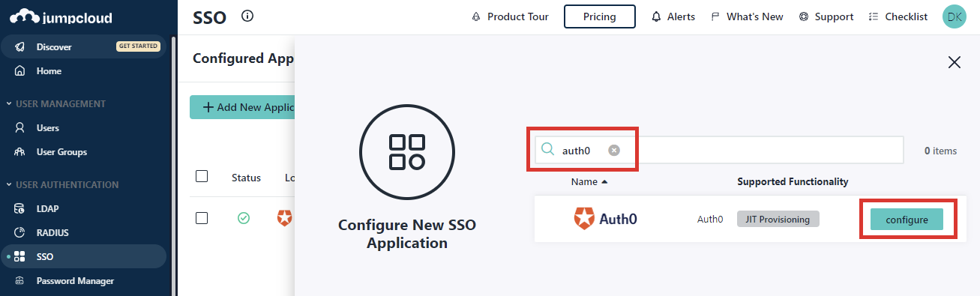Click the SSO info icon
The width and height of the screenshot is (980, 296).
[x=247, y=16]
